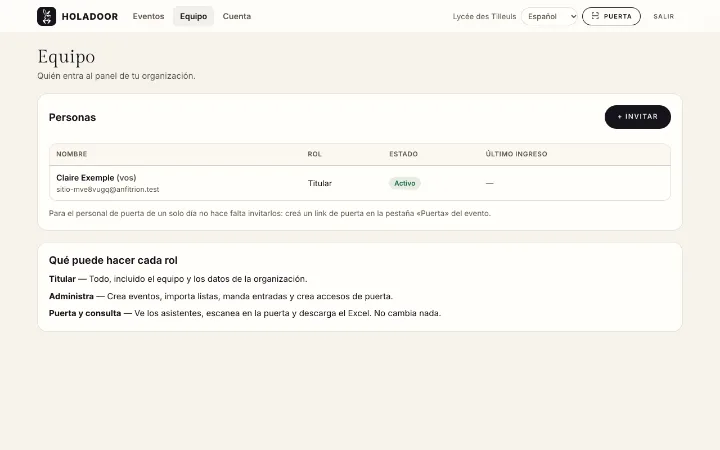This screenshot has height=450, width=720.
Task: Open the Eventos tab
Action: pos(148,16)
